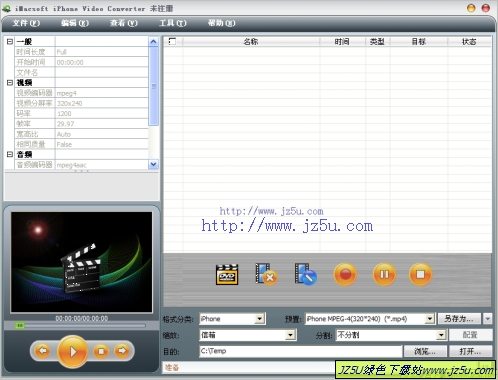Click the clapperboard preview thumbnail
Viewport: 498px width, 380px height.
[82, 262]
